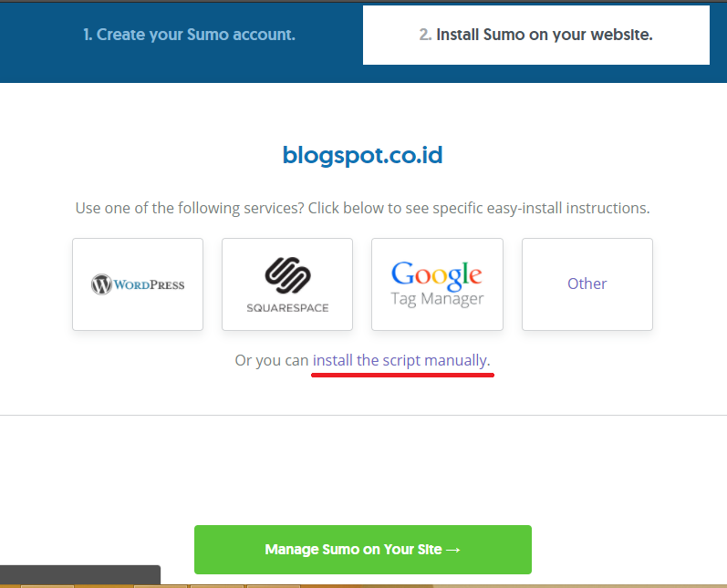This screenshot has height=588, width=727.
Task: Click the SQUARESPACE caption under the logo
Action: [x=287, y=308]
